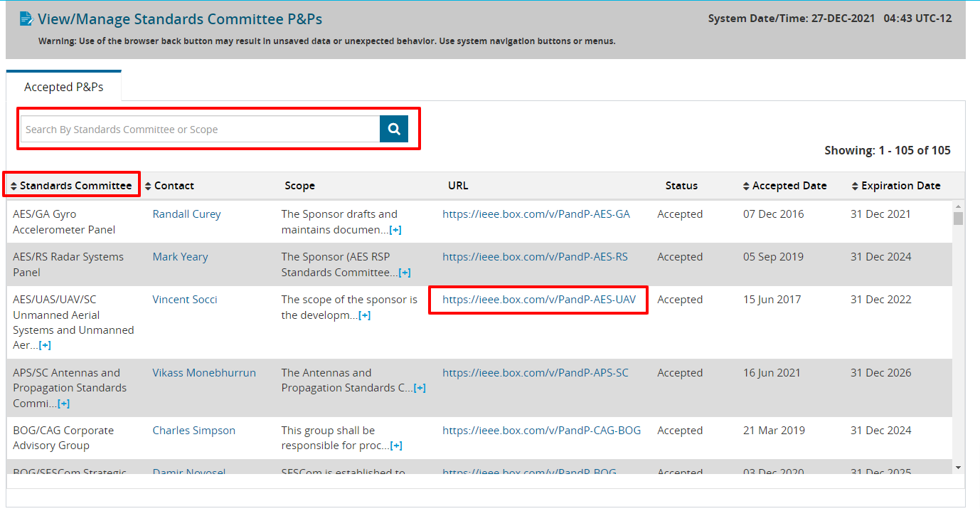This screenshot has width=980, height=521.
Task: Select the Accepted P&Ps tab
Action: (64, 86)
